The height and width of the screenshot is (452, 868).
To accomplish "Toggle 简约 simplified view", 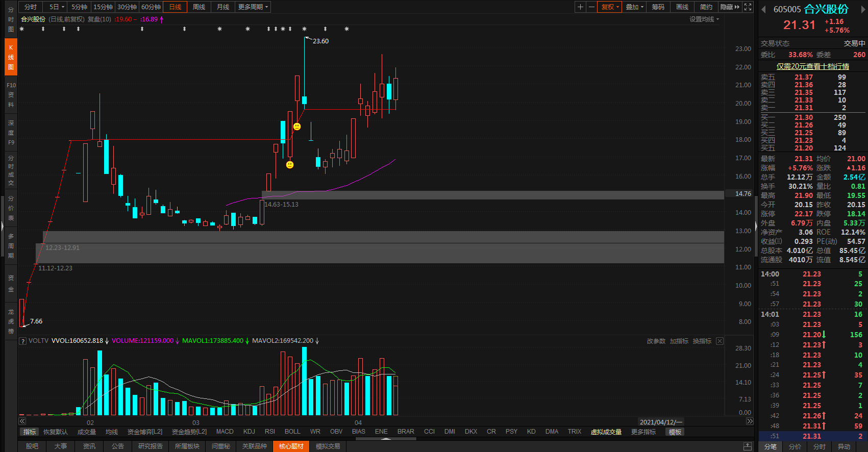I will [706, 7].
